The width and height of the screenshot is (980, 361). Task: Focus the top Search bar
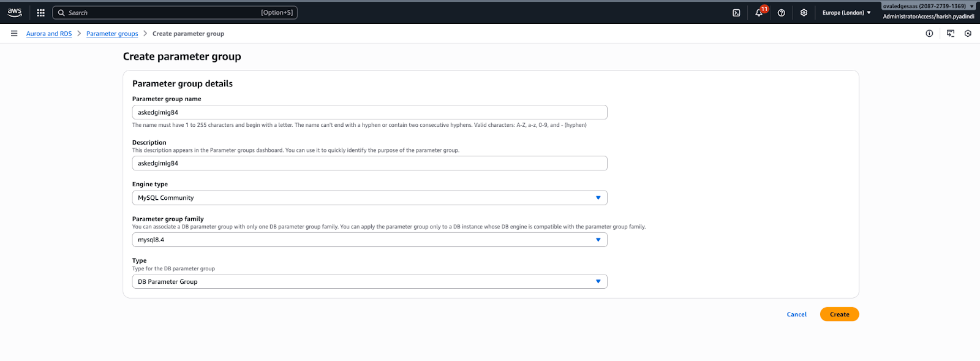(x=175, y=12)
